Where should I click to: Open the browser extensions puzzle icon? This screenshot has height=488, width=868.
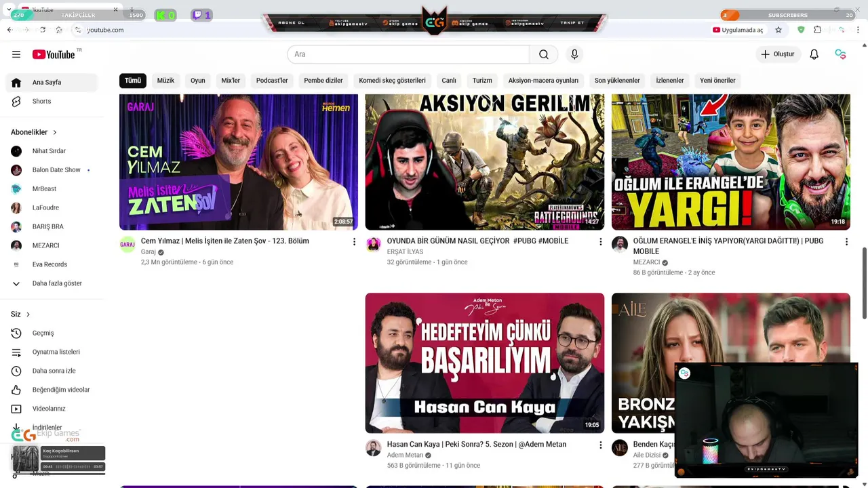point(818,30)
